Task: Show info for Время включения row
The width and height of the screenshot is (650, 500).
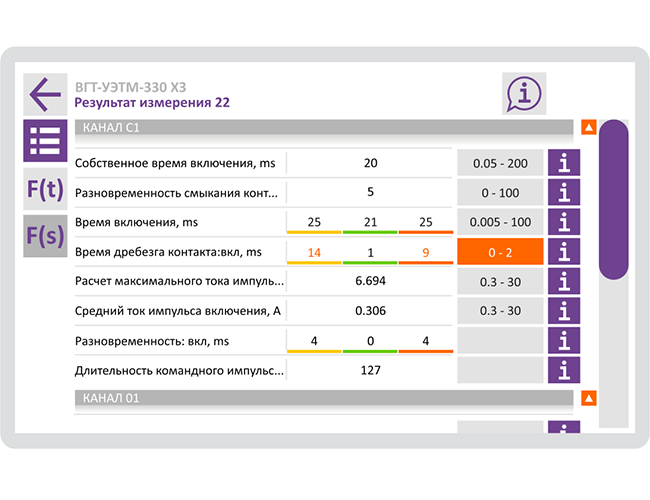Action: [x=564, y=222]
